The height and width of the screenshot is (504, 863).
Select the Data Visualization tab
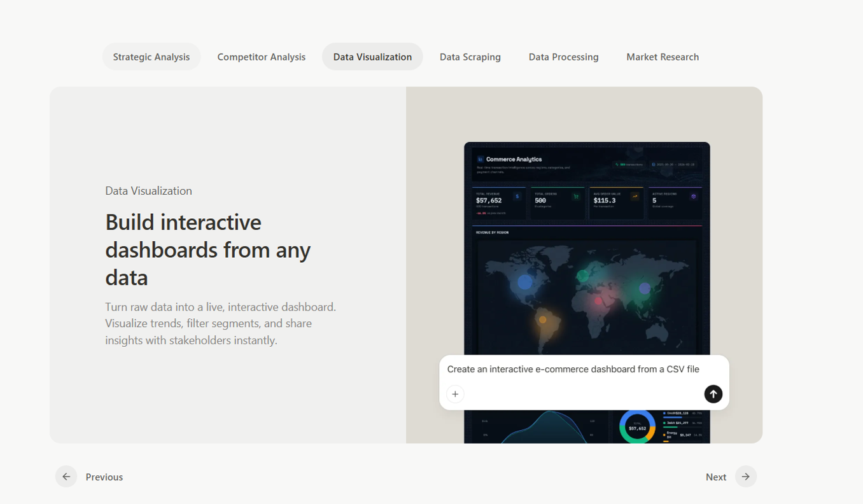(x=372, y=57)
